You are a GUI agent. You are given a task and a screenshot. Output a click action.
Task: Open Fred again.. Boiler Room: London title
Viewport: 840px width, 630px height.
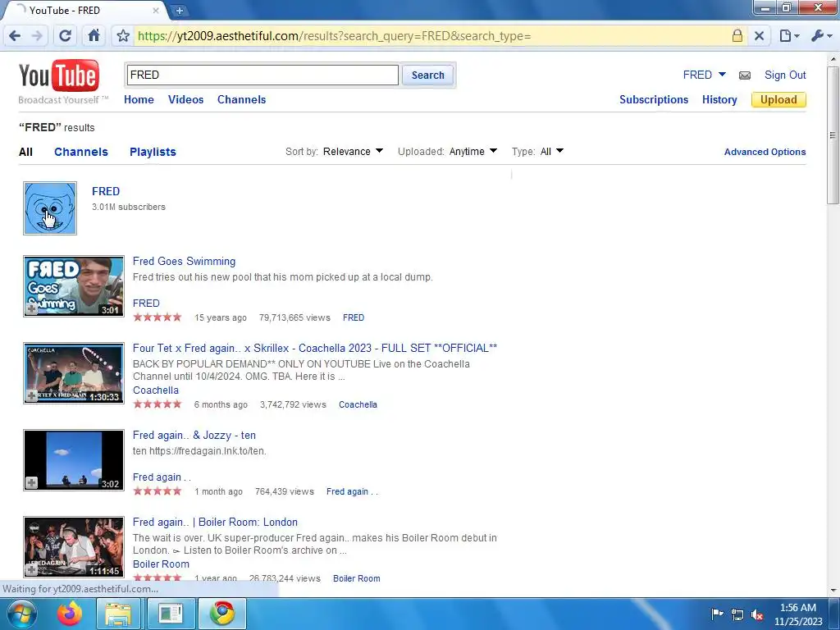click(x=215, y=522)
